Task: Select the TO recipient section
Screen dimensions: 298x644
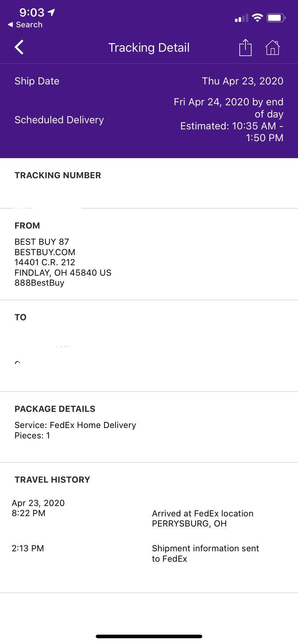Action: pyautogui.click(x=149, y=346)
